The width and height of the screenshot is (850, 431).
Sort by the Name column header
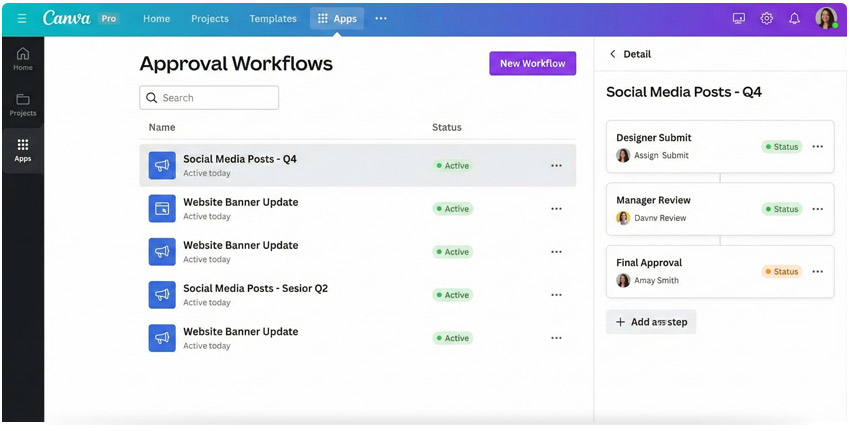click(162, 127)
